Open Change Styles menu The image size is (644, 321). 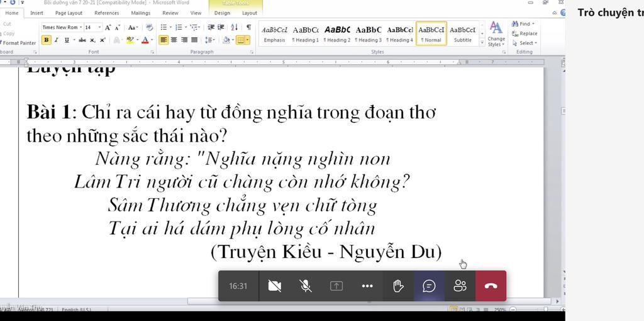496,34
